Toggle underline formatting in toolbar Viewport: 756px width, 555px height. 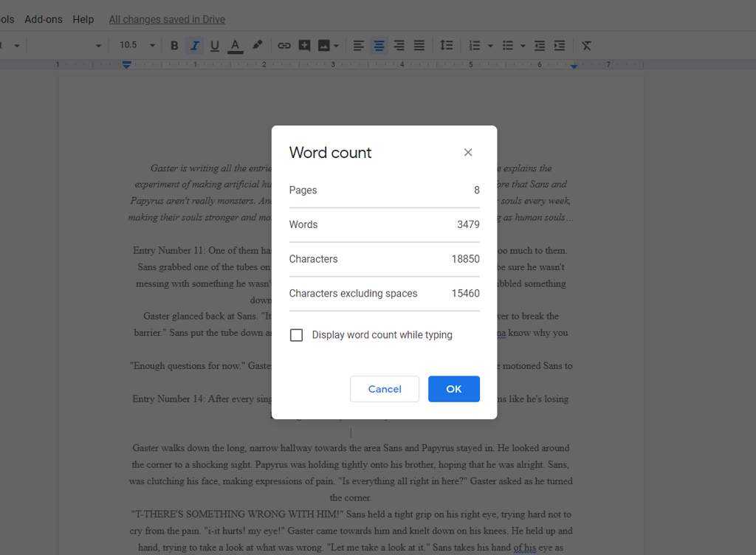215,46
